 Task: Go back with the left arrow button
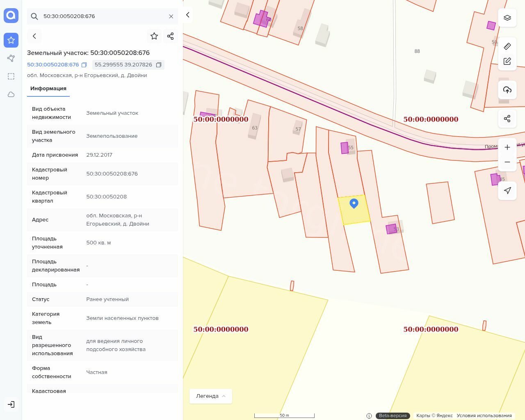coord(34,36)
